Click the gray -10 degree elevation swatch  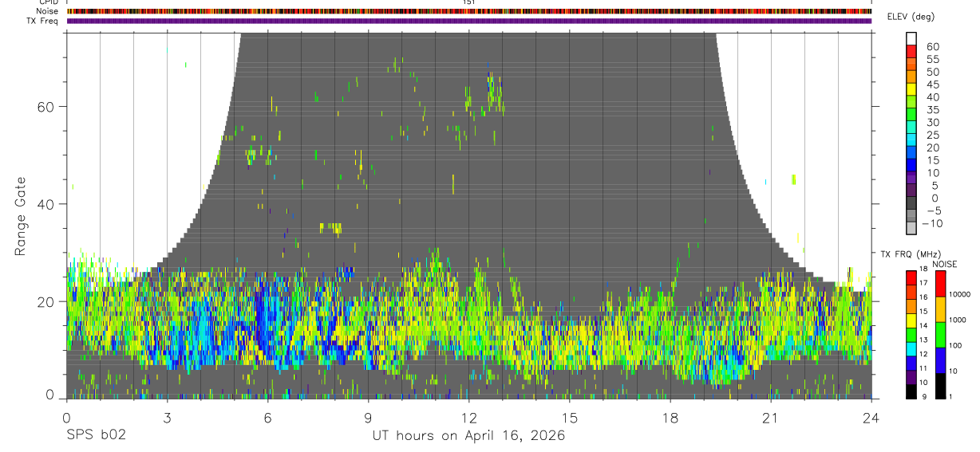pyautogui.click(x=911, y=229)
